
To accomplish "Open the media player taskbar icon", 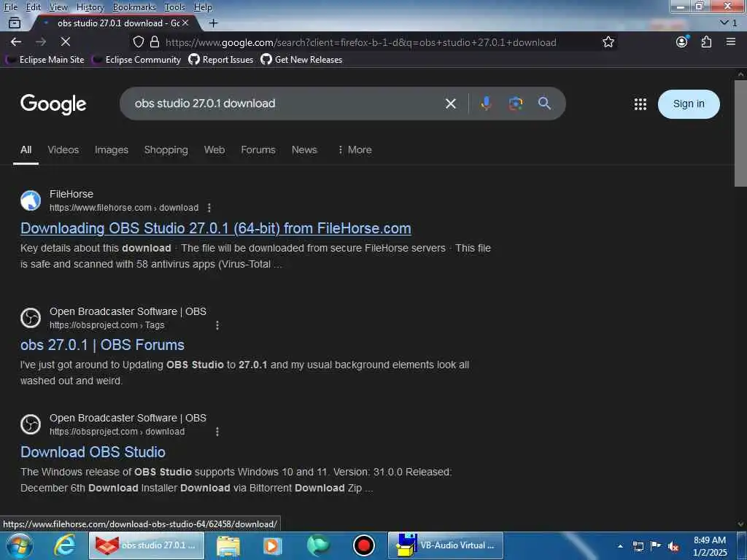I will [x=273, y=545].
